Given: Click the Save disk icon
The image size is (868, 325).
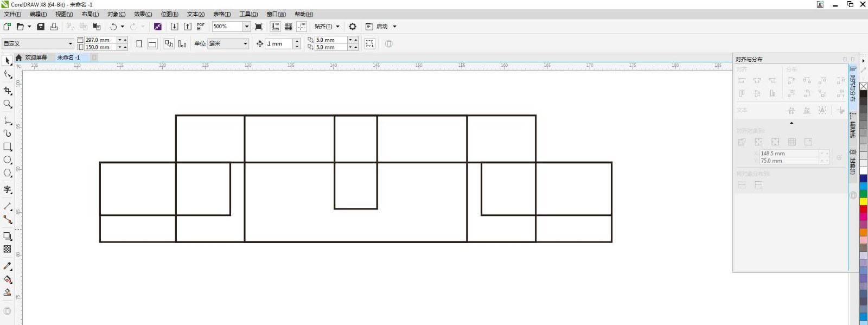Looking at the screenshot, I should click(41, 26).
